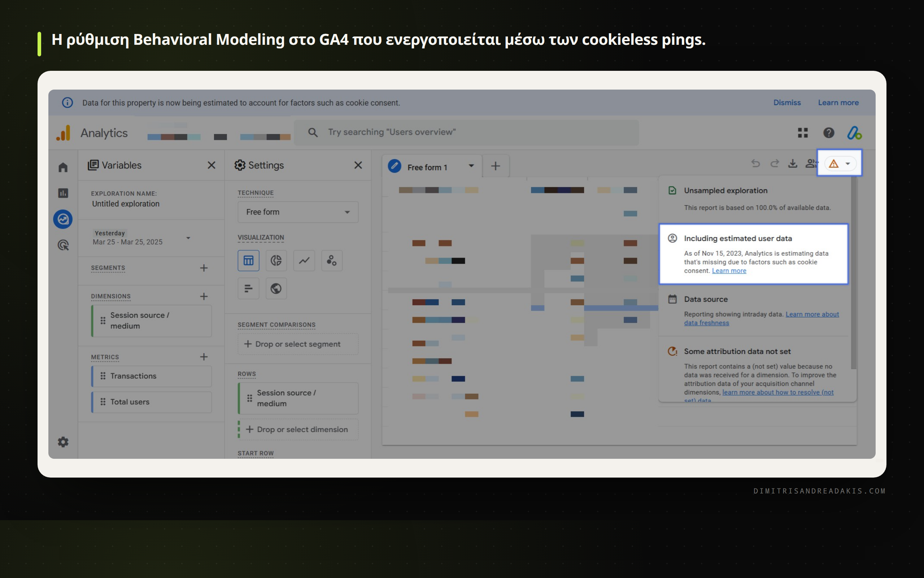
Task: Edit the Untitled exploration name field
Action: pos(126,204)
